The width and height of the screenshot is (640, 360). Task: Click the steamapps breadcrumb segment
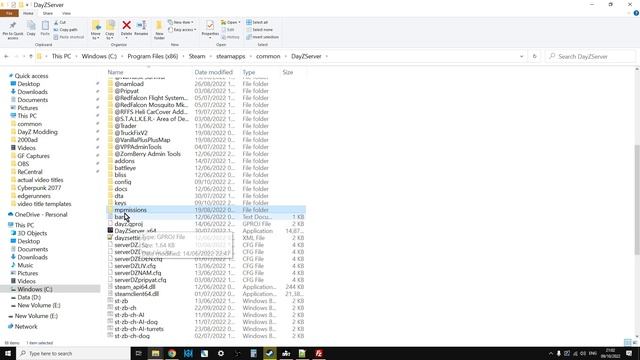tap(231, 56)
